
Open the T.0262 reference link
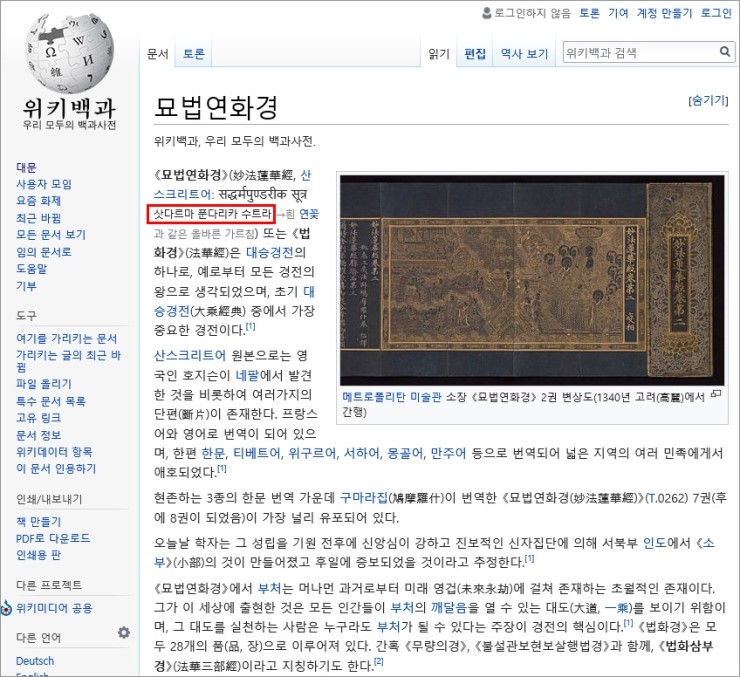[667, 498]
